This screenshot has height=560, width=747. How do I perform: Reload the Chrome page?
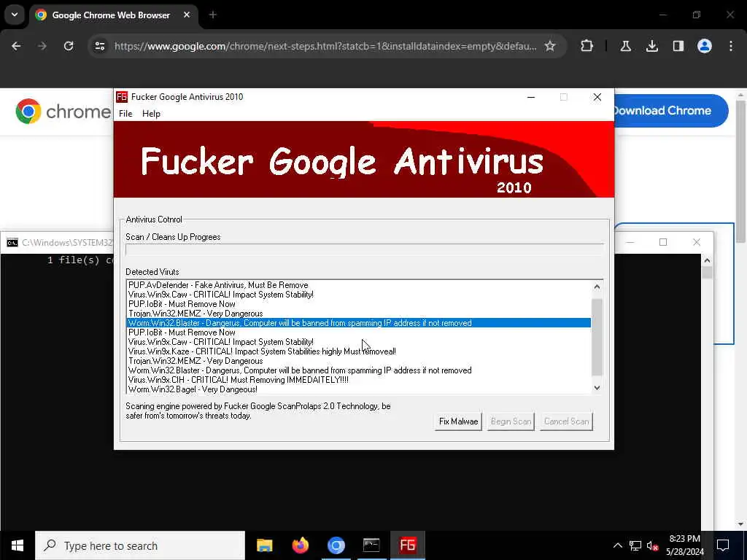[69, 46]
